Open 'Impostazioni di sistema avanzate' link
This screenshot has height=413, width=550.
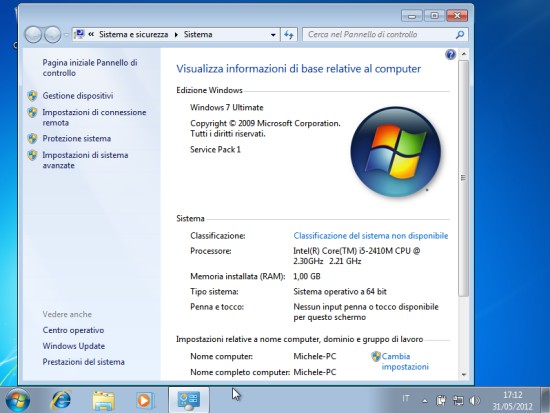tap(85, 160)
